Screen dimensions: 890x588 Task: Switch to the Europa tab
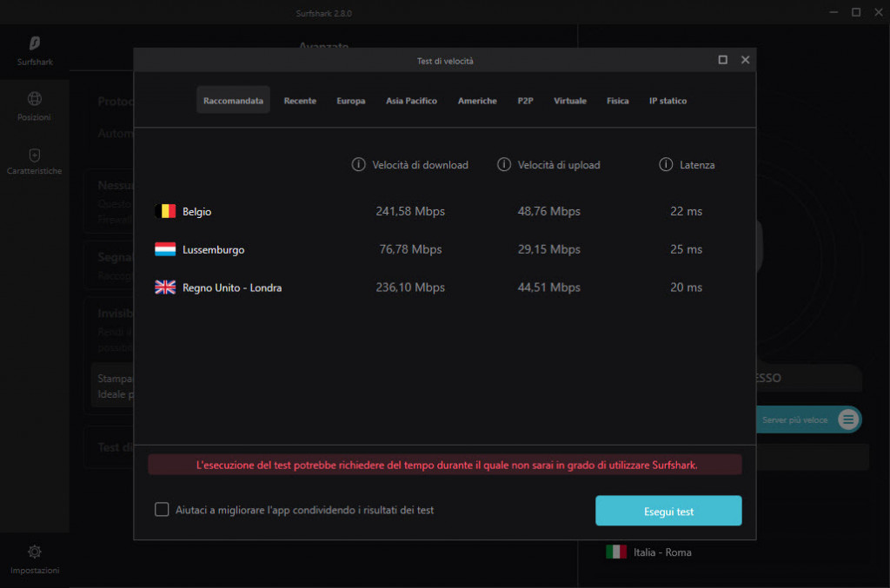tap(351, 101)
